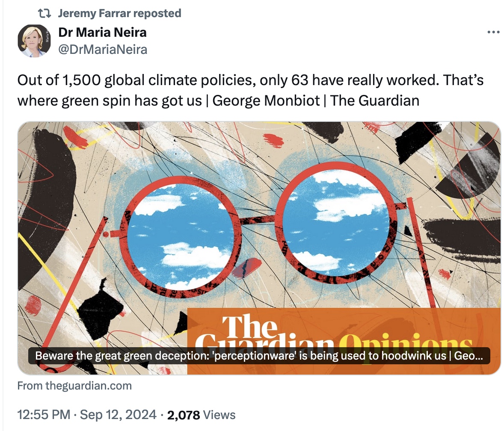504x431 pixels.
Task: Open the "Jeremy Farrar reposted" label link
Action: (119, 14)
